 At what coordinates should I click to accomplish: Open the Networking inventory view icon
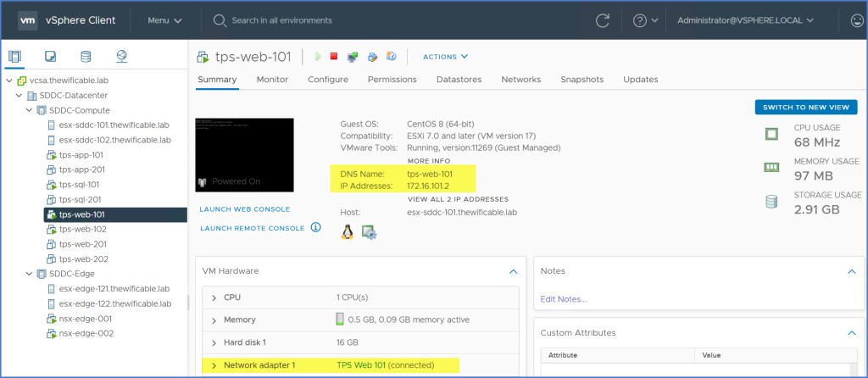click(x=121, y=57)
